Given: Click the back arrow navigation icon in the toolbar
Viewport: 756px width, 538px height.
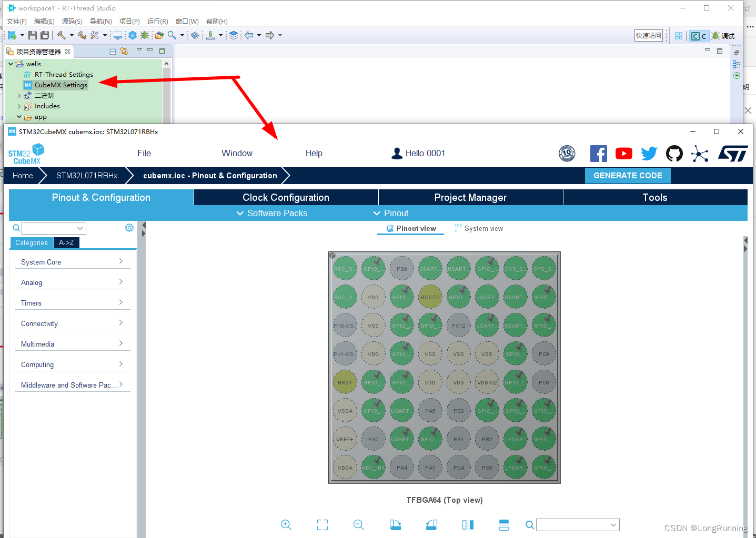Looking at the screenshot, I should 249,35.
